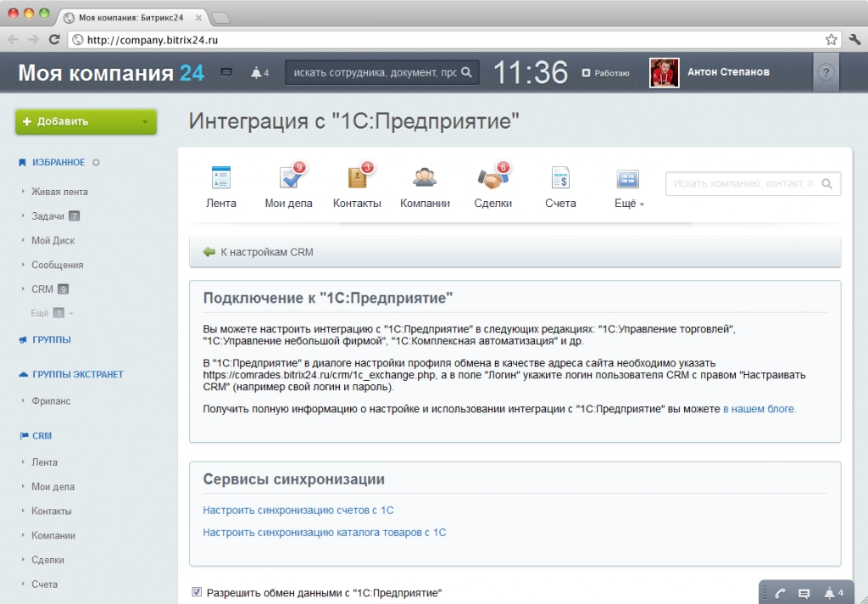Screen dimensions: 868x604
Task: Click the phone icon in bottom right corner
Action: (x=779, y=592)
